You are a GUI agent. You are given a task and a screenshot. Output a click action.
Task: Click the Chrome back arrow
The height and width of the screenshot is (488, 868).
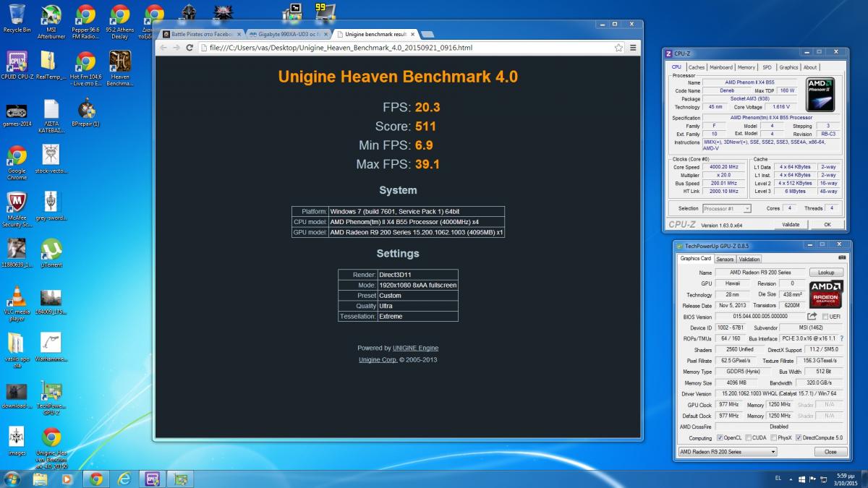click(163, 48)
